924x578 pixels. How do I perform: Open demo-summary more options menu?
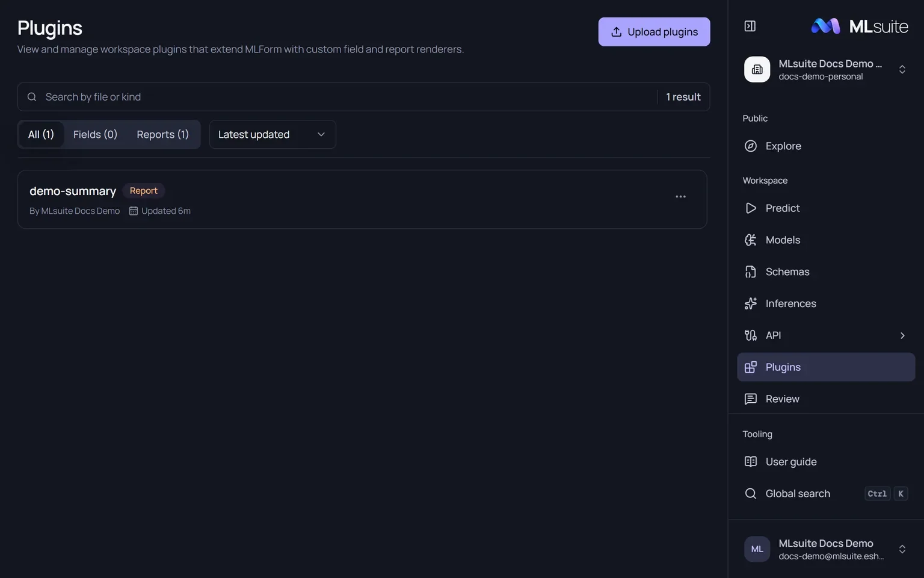pyautogui.click(x=680, y=197)
